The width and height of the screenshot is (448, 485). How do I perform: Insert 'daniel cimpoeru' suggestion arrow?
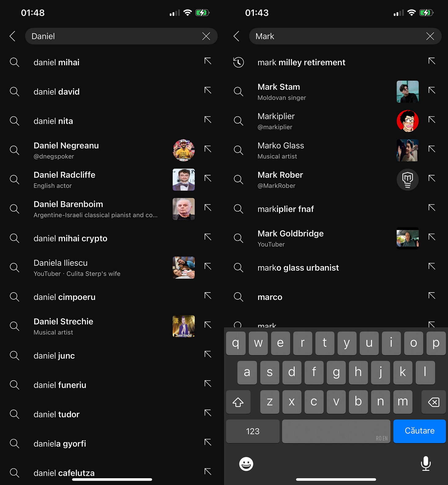[x=208, y=296]
